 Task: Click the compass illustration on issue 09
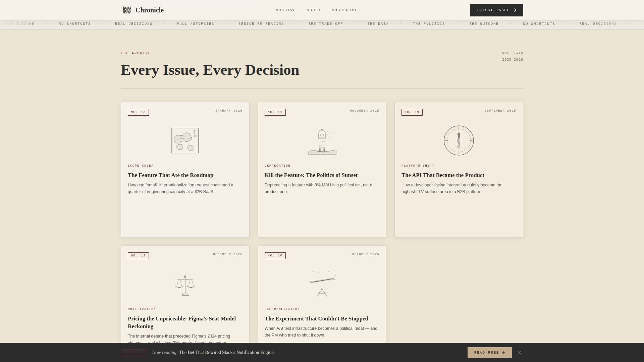click(459, 140)
